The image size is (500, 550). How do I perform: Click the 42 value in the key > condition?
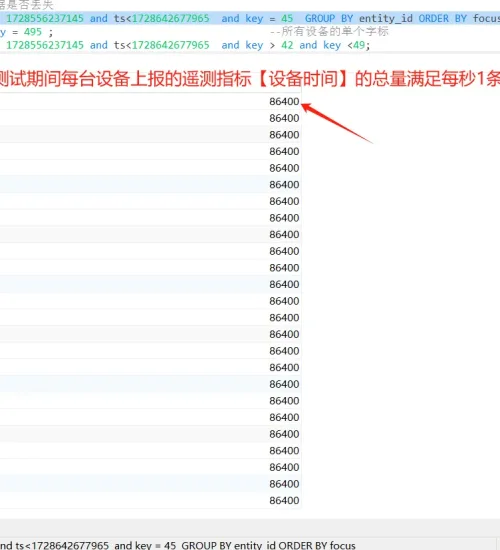pyautogui.click(x=287, y=45)
